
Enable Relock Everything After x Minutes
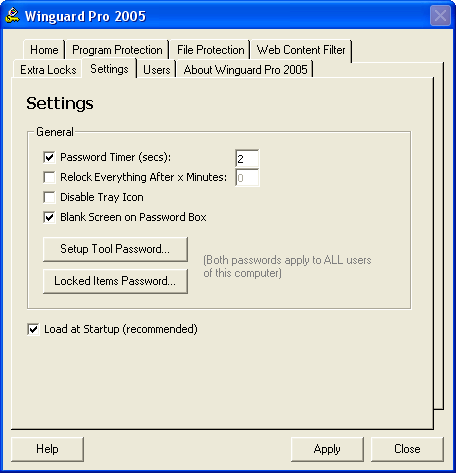49,177
